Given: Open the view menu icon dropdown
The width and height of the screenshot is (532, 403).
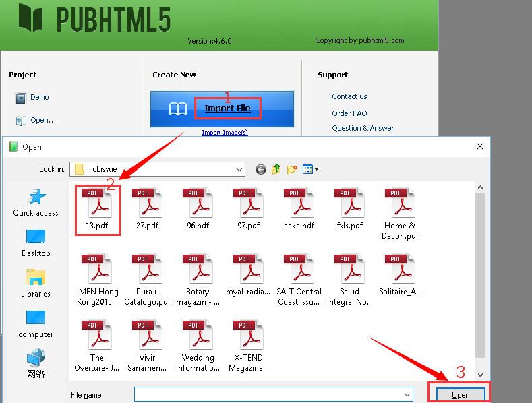Looking at the screenshot, I should coord(311,169).
